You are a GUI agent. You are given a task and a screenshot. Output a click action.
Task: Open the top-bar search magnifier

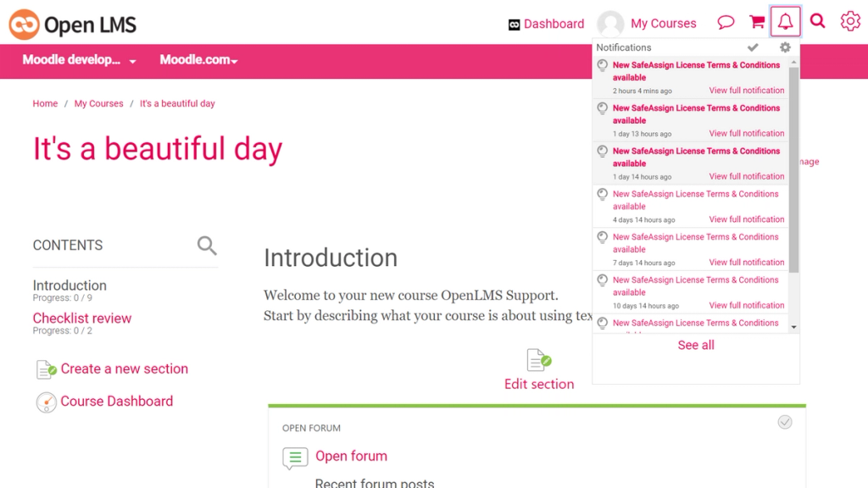click(x=817, y=21)
